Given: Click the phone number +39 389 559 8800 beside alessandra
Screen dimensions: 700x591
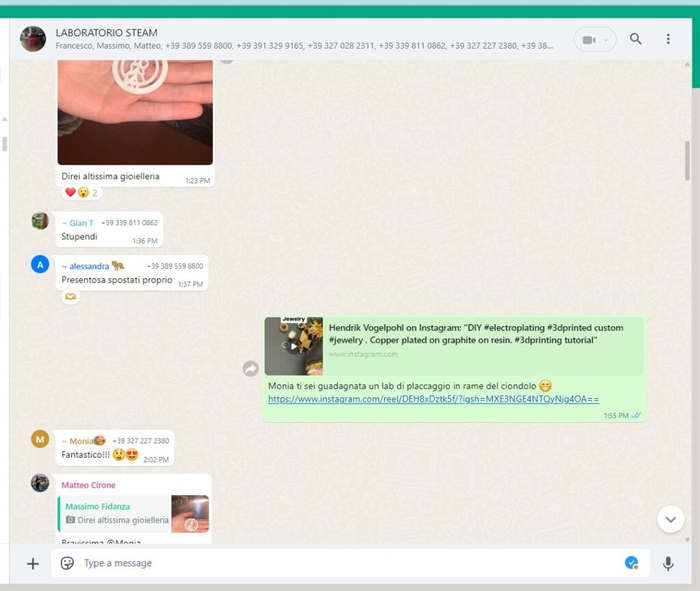Looking at the screenshot, I should click(175, 266).
